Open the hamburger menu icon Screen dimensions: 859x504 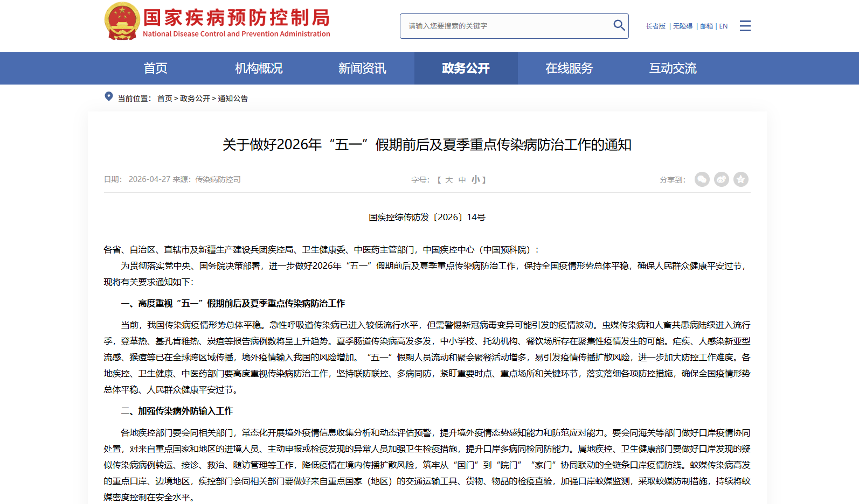[745, 26]
